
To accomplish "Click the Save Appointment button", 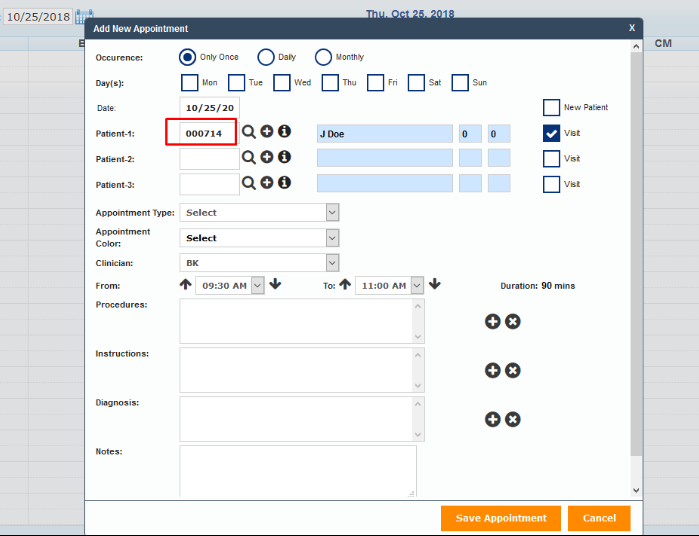I will coord(501,518).
